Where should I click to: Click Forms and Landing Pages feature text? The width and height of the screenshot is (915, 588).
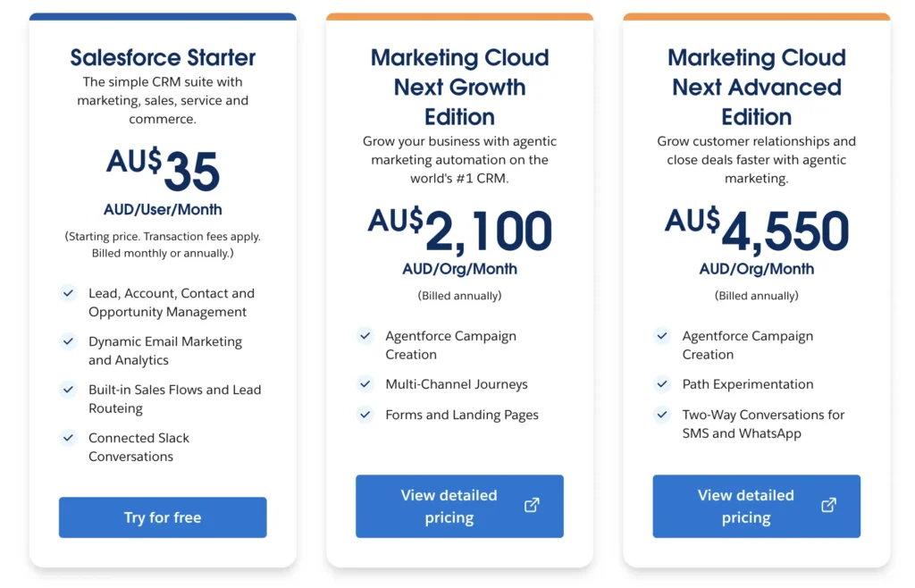tap(462, 415)
